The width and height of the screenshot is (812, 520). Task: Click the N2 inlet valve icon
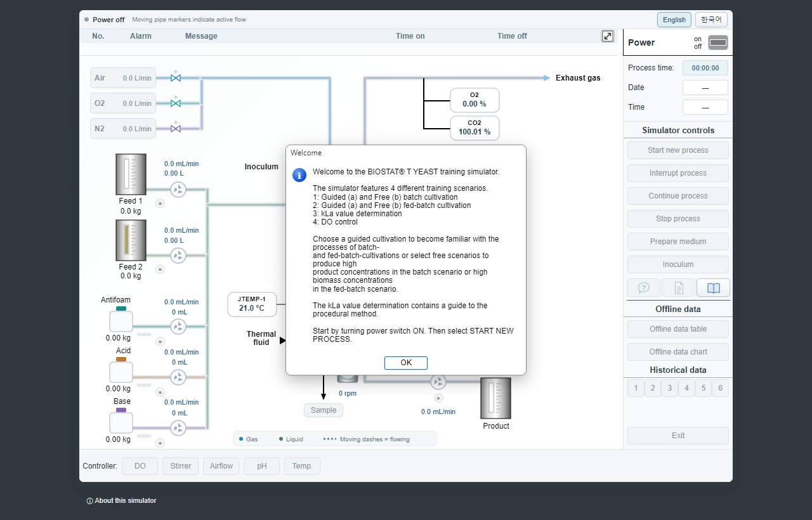176,129
